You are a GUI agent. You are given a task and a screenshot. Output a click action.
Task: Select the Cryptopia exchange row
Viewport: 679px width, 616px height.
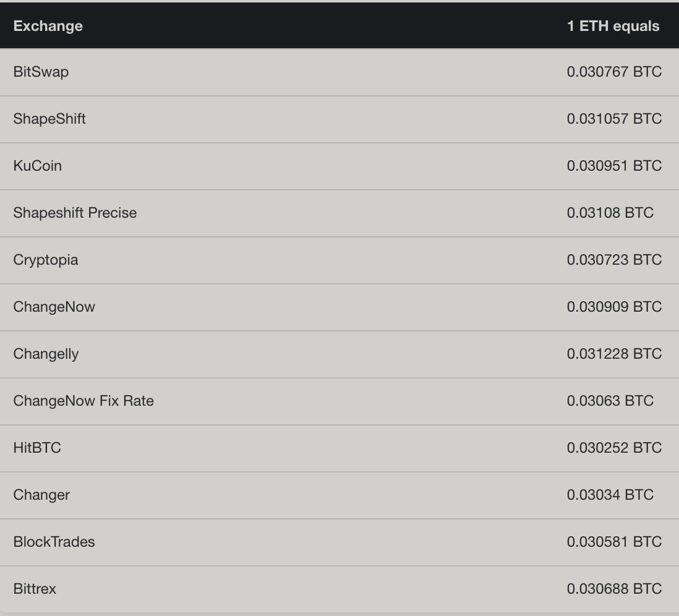[x=339, y=260]
